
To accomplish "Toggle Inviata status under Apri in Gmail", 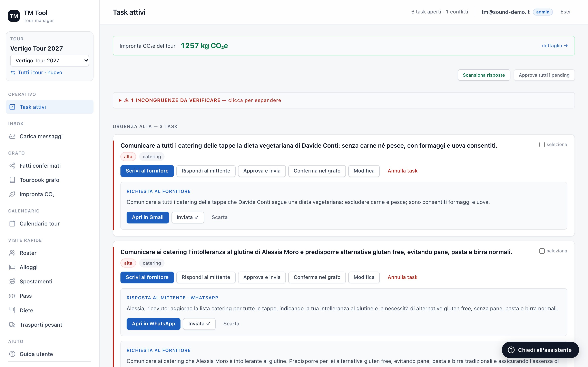I will point(188,217).
